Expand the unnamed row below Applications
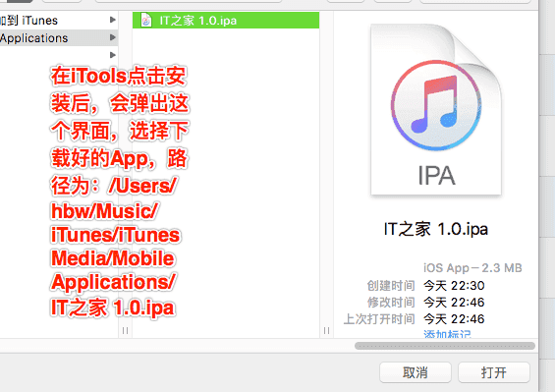Viewport: 555px width, 392px height. pyautogui.click(x=113, y=55)
